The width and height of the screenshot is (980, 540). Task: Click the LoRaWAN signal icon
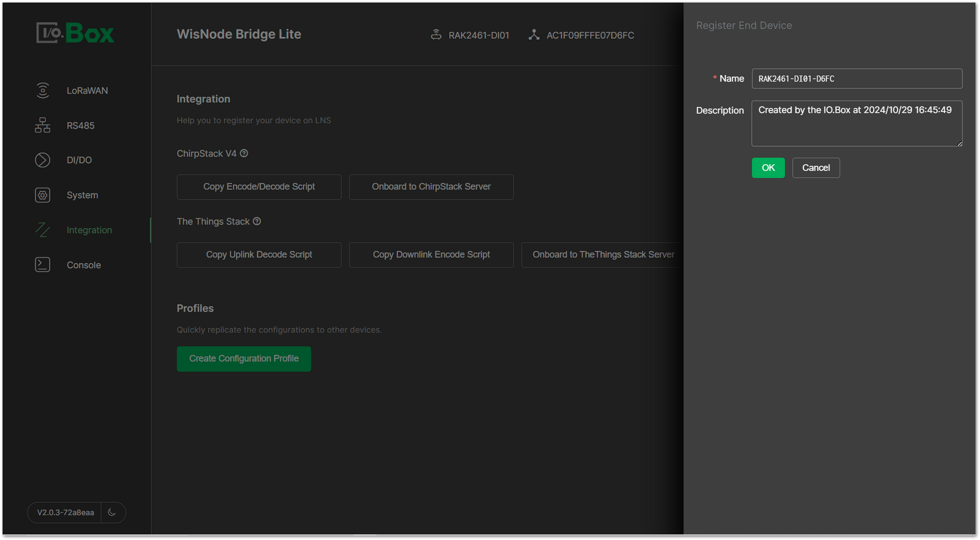pos(43,90)
